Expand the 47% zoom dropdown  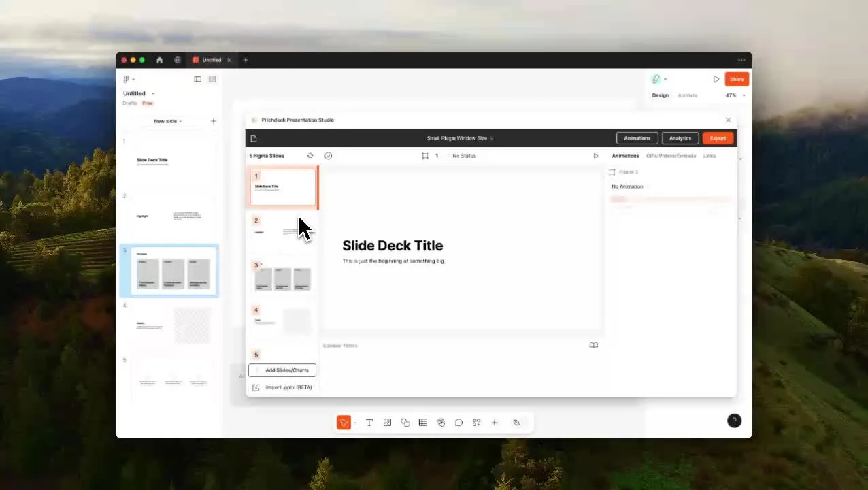tap(735, 95)
